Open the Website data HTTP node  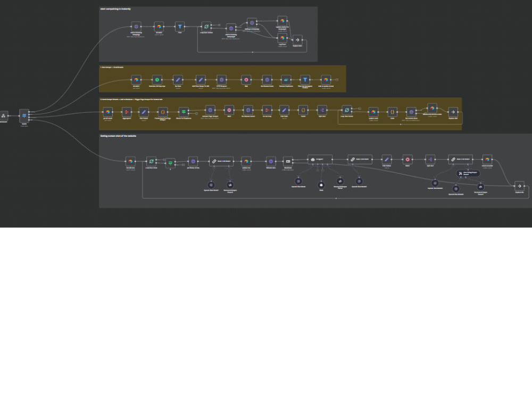click(x=271, y=161)
